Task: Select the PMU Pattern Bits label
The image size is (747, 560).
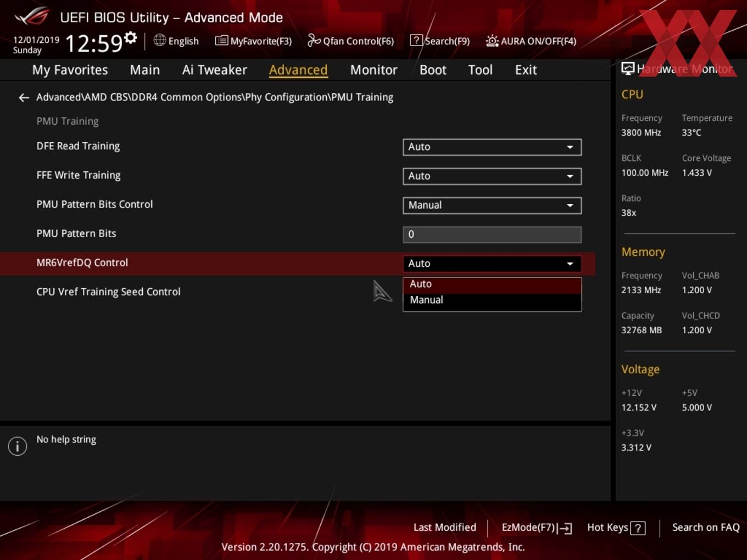Action: point(76,233)
